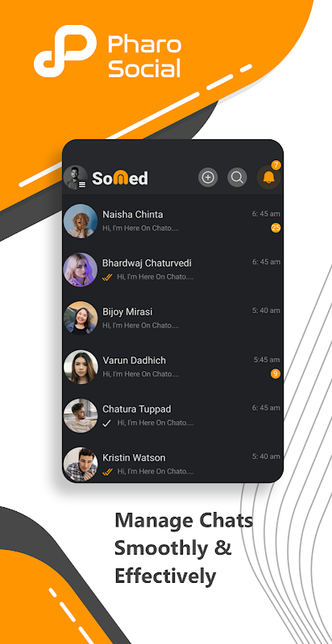Screen dimensions: 332x644
Task: Tap Varun Dadhich's unread badge 9
Action: pos(276,374)
